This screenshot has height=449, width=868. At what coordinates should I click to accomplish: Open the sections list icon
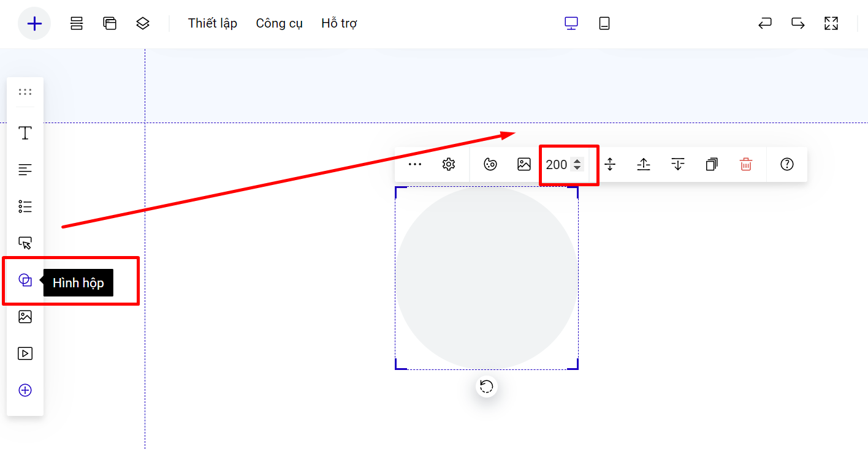(77, 24)
